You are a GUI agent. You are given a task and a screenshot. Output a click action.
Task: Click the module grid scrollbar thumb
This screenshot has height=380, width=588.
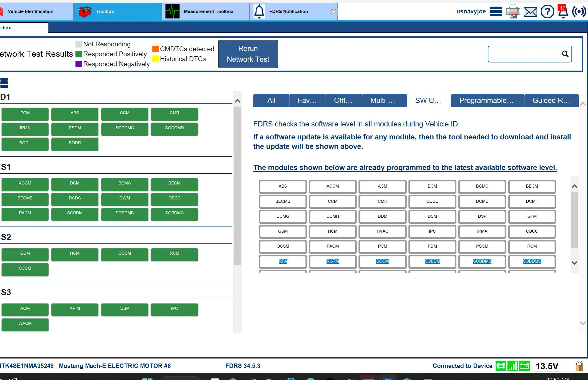point(575,220)
